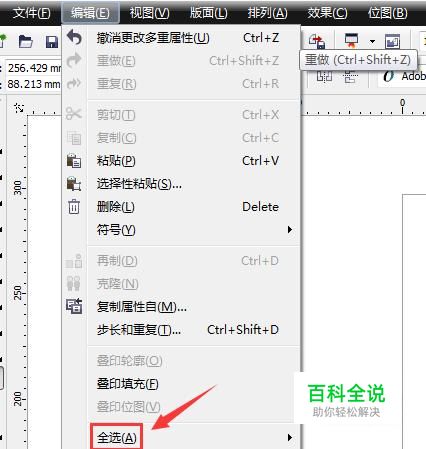Click the 256.429 mm position field
Screen dimensions: 426x449
tap(34, 68)
